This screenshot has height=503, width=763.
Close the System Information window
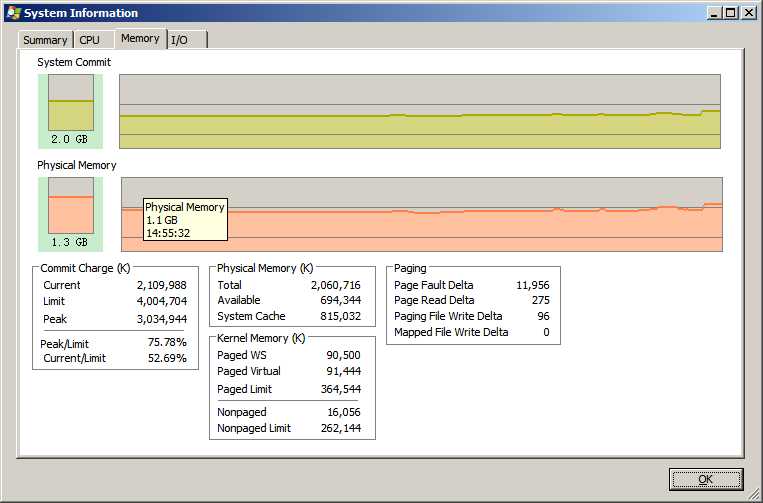(x=749, y=13)
